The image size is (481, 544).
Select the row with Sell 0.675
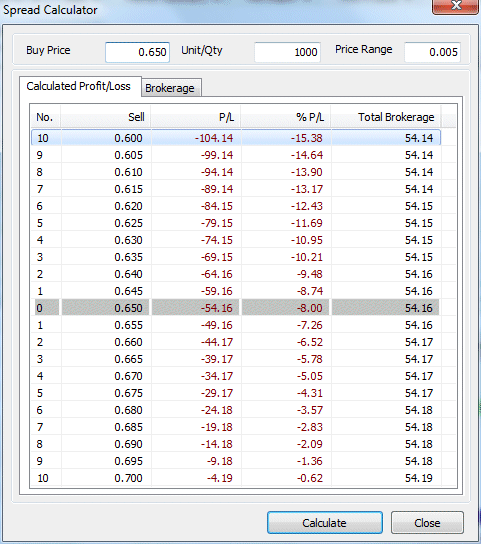pyautogui.click(x=236, y=393)
